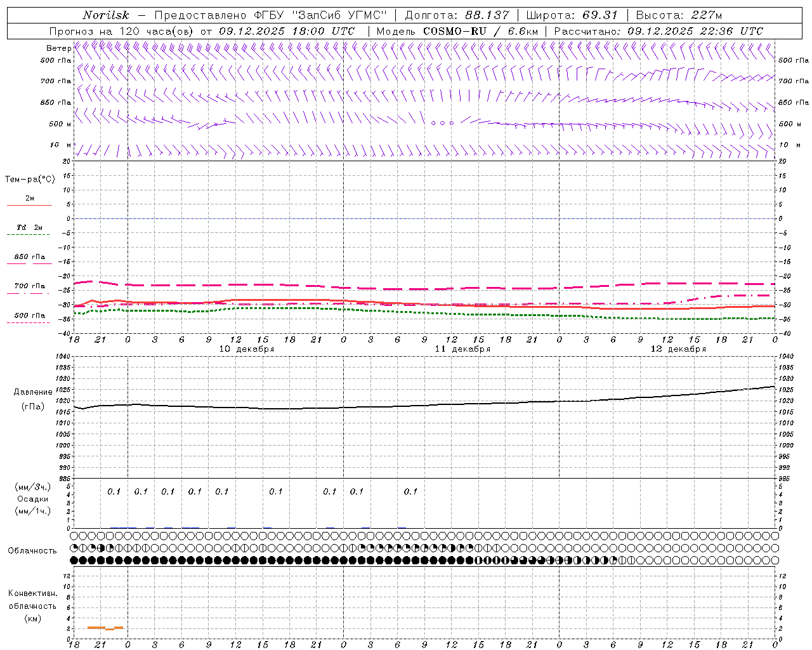Image resolution: width=812 pixels, height=650 pixels.
Task: Click the Высота 227м elevation text
Action: pos(679,15)
